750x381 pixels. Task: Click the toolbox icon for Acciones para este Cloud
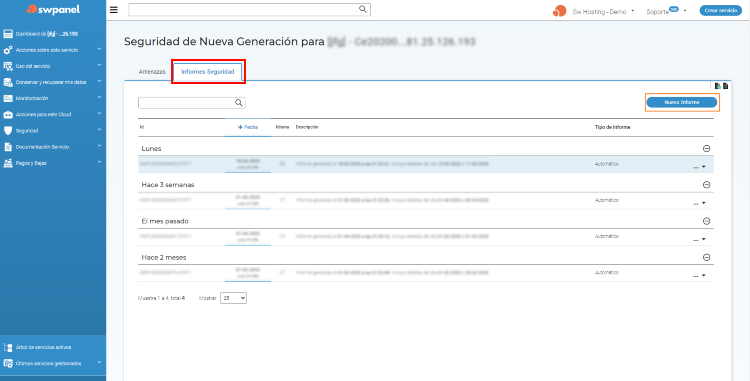coord(8,115)
